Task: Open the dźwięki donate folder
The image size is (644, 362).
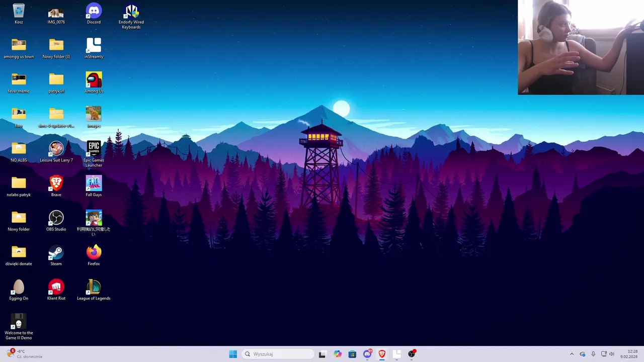Action: [19, 256]
